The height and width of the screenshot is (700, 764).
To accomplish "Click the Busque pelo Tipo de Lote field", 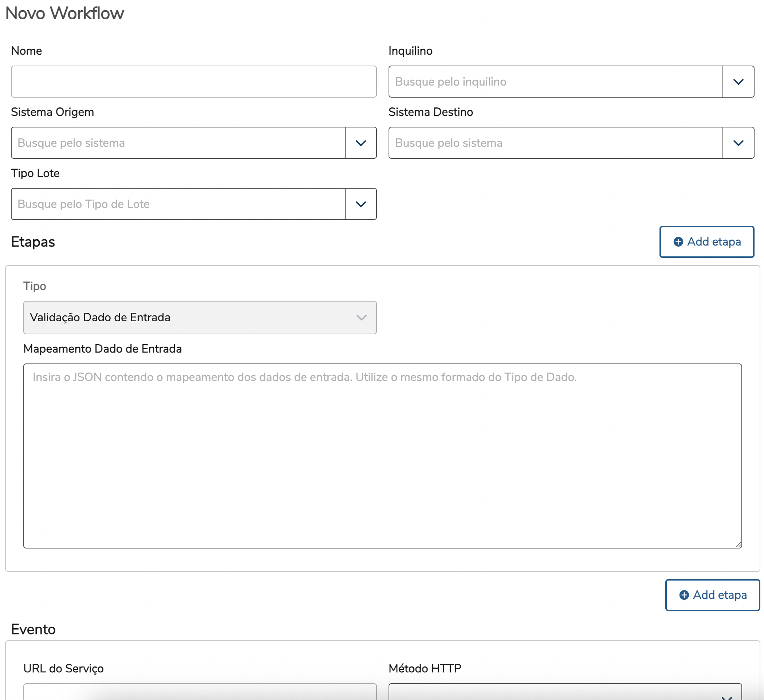I will pos(178,204).
